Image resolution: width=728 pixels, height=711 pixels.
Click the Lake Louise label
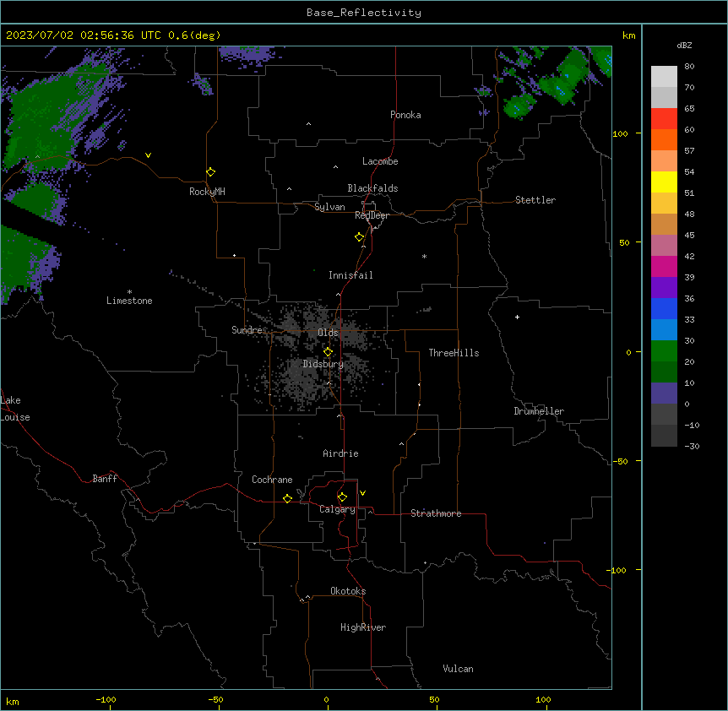click(15, 409)
